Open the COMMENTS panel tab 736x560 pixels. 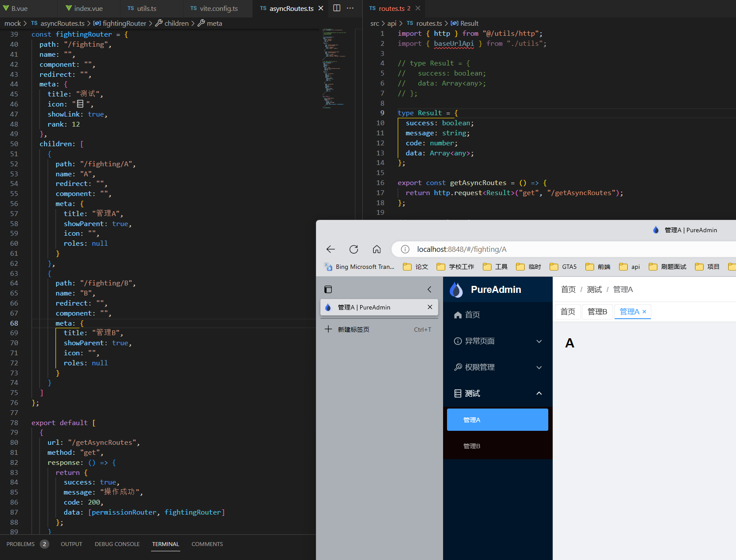pos(207,544)
